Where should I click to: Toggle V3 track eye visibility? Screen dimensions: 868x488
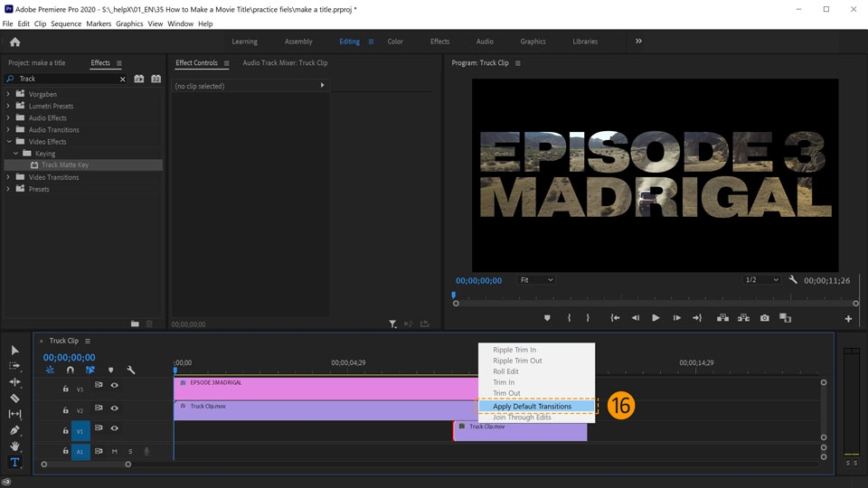(x=115, y=385)
